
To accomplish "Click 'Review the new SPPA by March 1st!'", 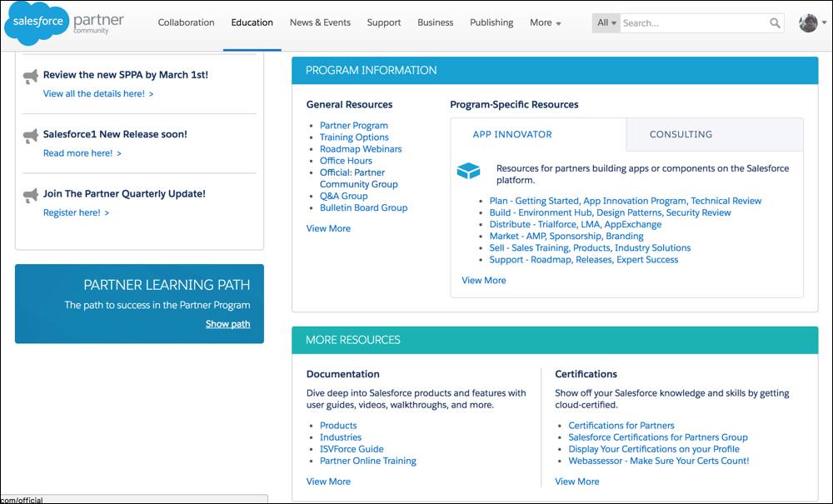I will coord(126,75).
